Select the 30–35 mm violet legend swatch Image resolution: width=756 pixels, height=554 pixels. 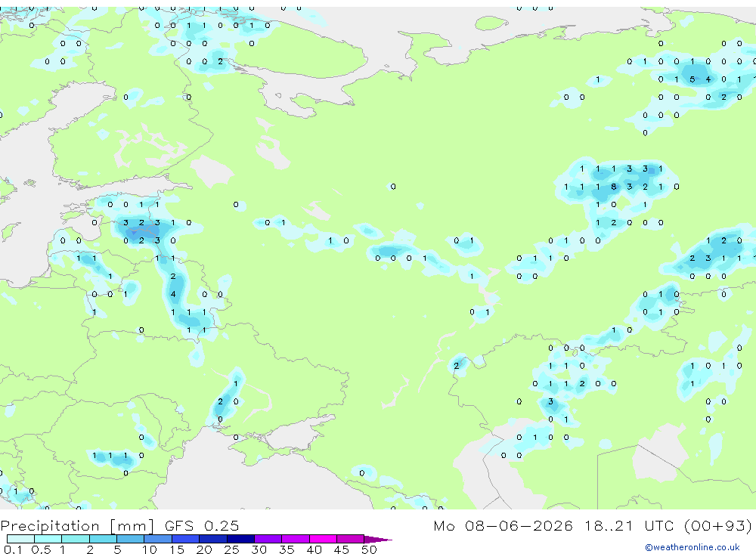pos(268,539)
